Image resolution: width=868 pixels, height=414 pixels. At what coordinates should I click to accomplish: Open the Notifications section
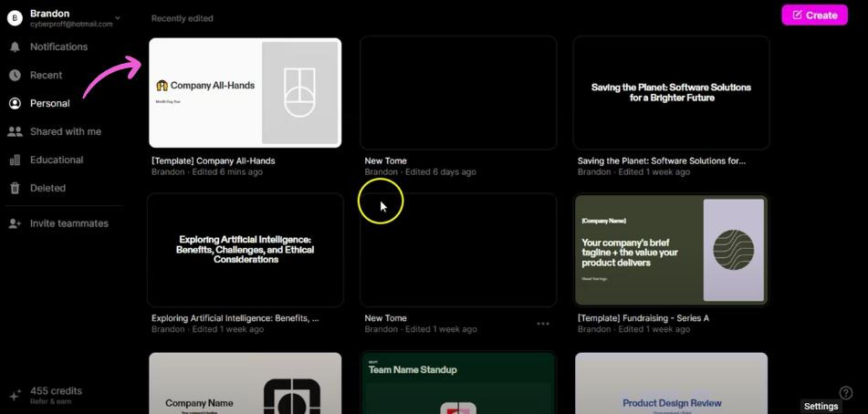[58, 47]
